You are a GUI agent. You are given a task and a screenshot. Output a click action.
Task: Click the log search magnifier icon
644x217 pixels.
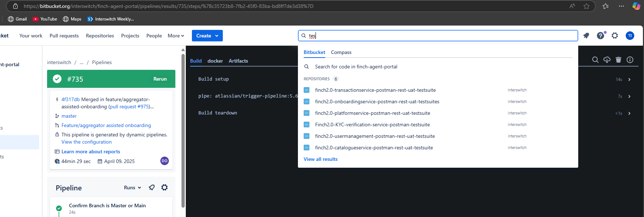595,60
